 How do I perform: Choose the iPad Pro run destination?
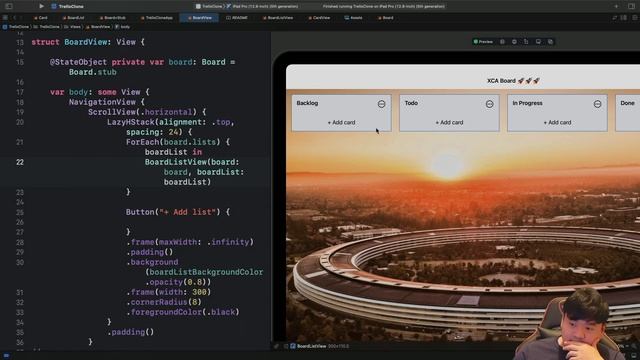(x=263, y=6)
